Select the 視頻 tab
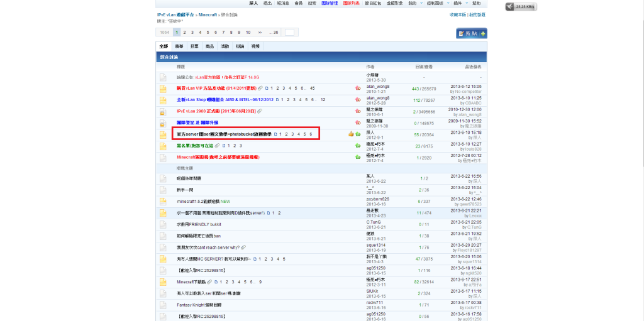 pyautogui.click(x=255, y=46)
